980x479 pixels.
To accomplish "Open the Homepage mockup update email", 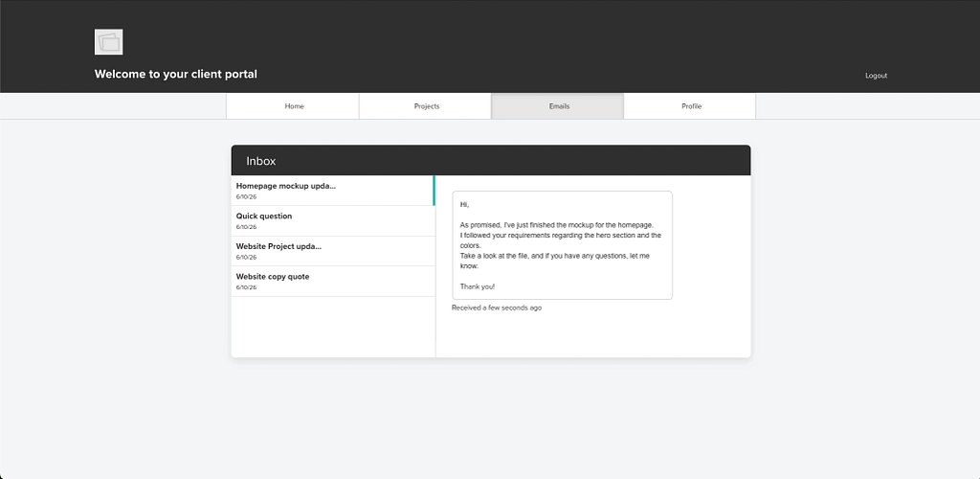I will pos(333,191).
